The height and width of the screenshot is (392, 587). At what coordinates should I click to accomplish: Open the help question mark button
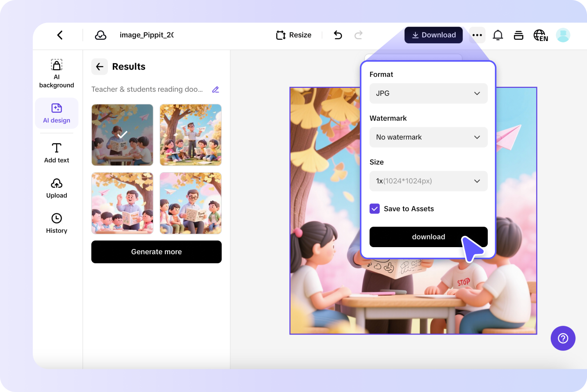tap(563, 338)
